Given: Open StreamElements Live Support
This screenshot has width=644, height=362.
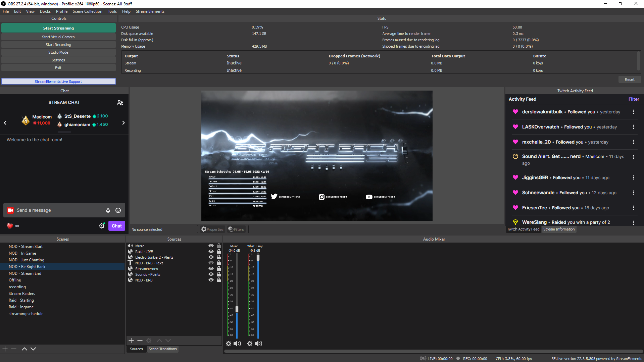Looking at the screenshot, I should (58, 81).
